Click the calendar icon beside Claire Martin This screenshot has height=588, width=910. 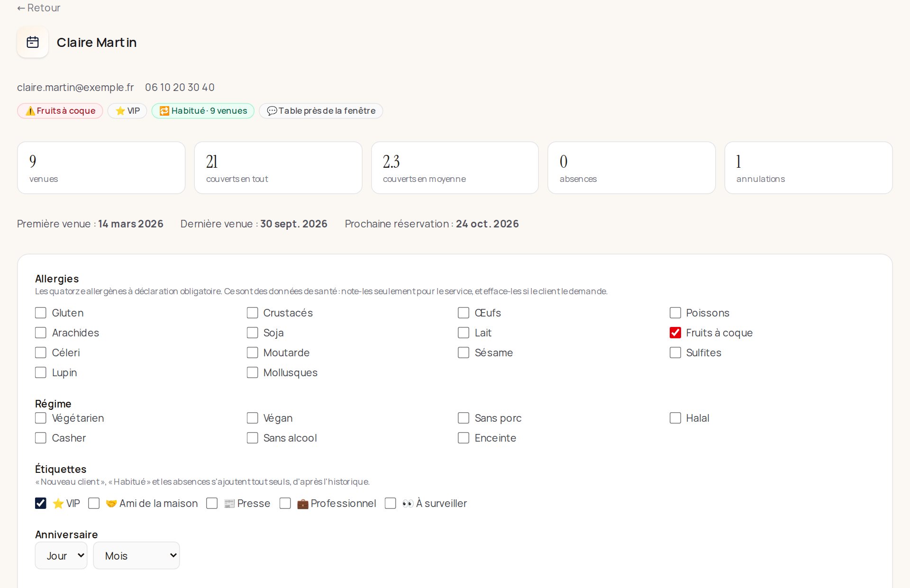click(x=33, y=42)
